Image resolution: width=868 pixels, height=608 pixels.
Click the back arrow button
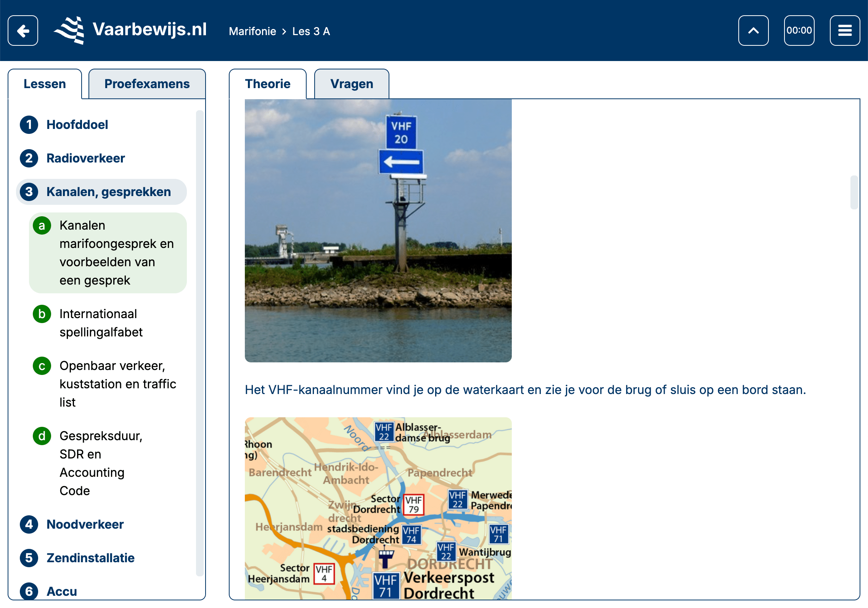(x=23, y=31)
